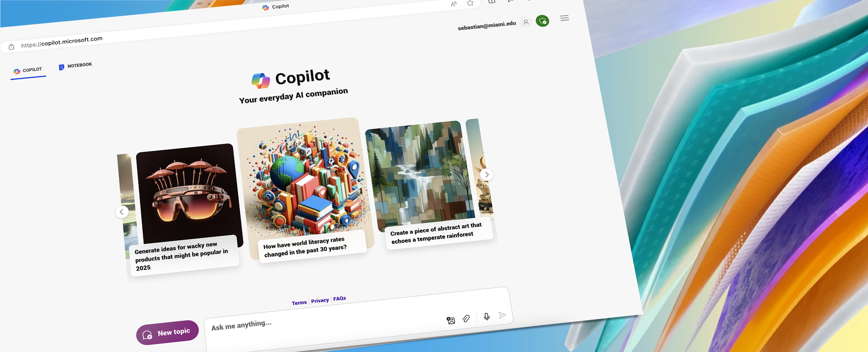Click the sebastian@miami.edu account name
This screenshot has width=868, height=352.
487,25
